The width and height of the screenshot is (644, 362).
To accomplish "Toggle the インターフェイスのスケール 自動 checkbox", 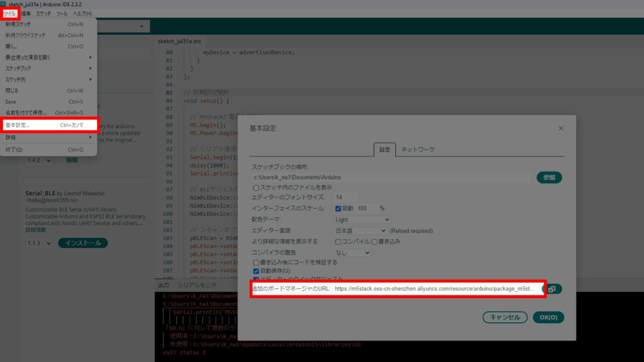I will click(338, 208).
